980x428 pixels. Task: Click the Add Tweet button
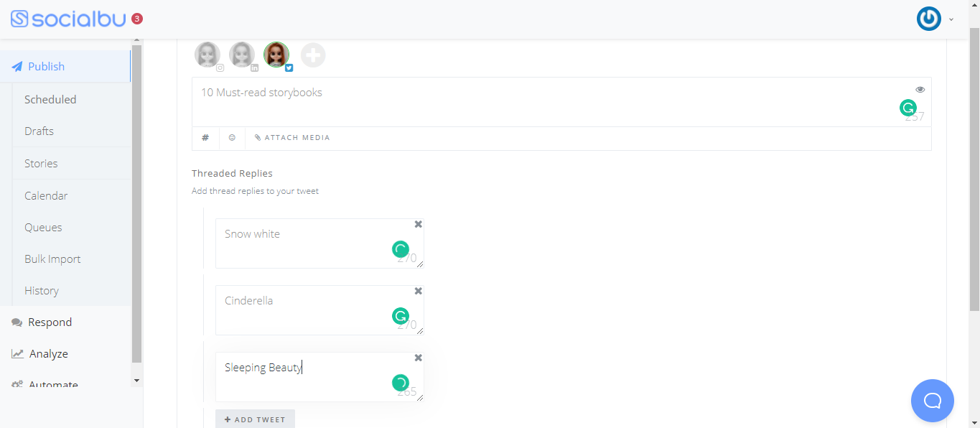click(255, 419)
